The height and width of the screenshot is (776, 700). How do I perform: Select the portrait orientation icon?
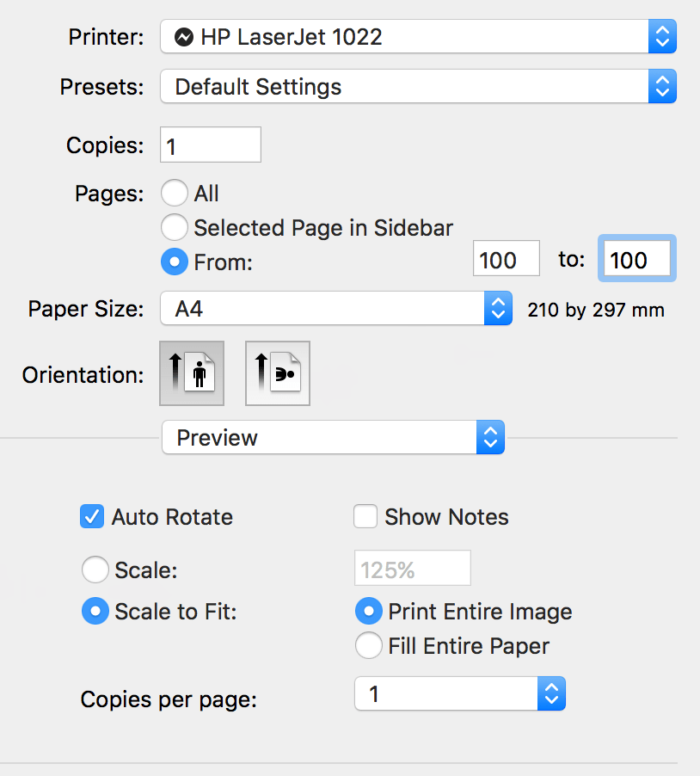coord(191,373)
